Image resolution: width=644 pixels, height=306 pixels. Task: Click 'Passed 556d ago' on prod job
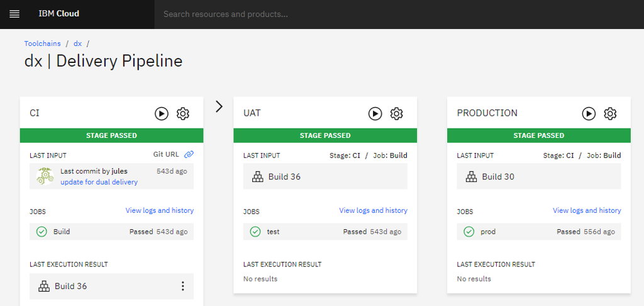[586, 232]
